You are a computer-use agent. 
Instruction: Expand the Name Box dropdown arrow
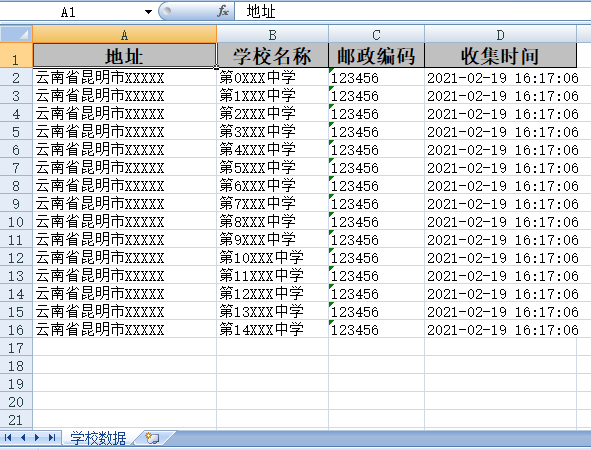point(149,12)
